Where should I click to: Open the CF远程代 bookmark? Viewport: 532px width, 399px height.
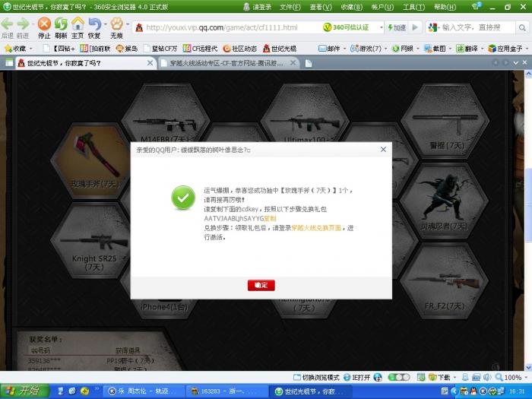(x=200, y=49)
